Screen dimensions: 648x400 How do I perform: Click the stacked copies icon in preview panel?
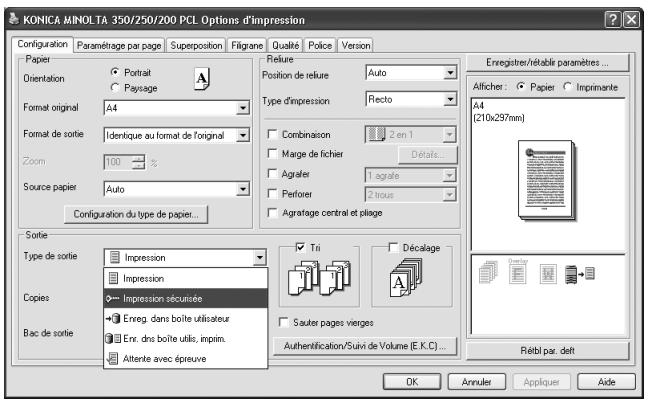tap(488, 272)
